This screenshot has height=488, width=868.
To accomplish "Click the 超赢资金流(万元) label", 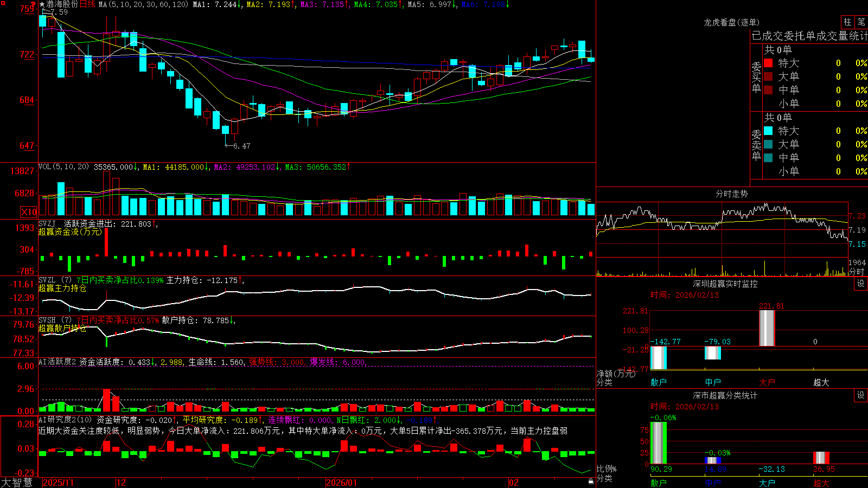I will coord(70,232).
